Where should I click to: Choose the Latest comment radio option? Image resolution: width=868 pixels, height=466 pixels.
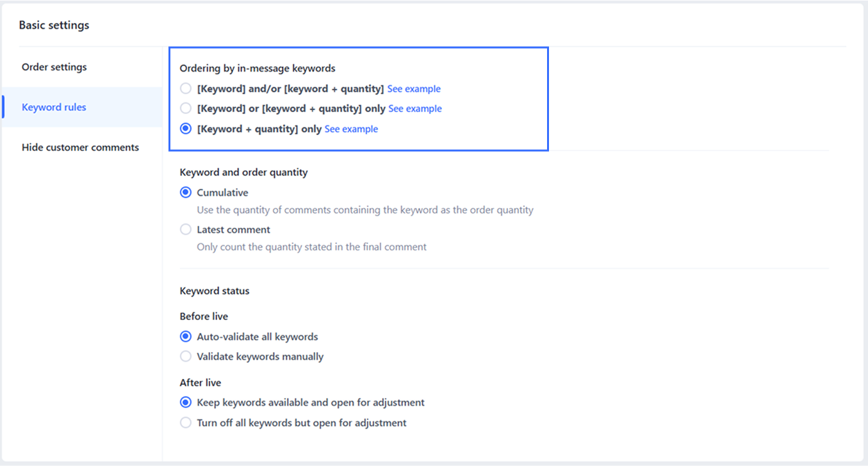[x=186, y=230]
